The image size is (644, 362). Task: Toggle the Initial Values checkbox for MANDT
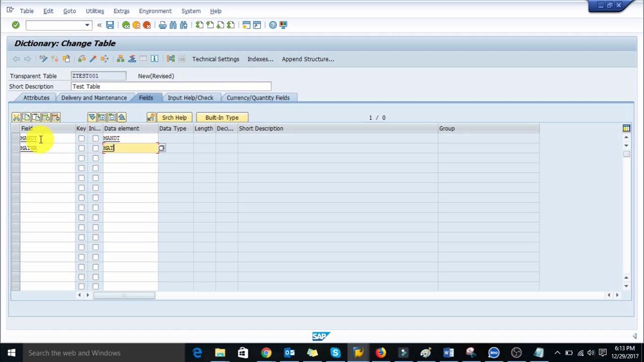(96, 138)
